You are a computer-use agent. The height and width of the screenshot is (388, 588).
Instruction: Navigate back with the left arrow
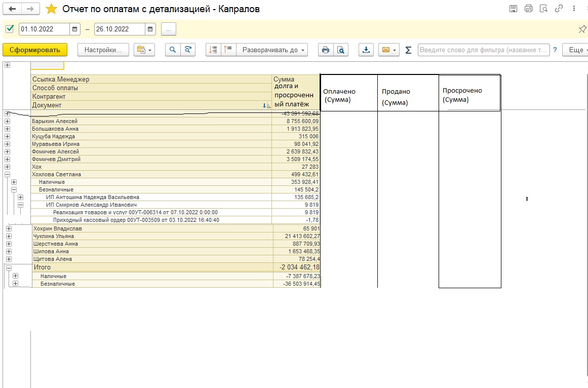tap(13, 9)
